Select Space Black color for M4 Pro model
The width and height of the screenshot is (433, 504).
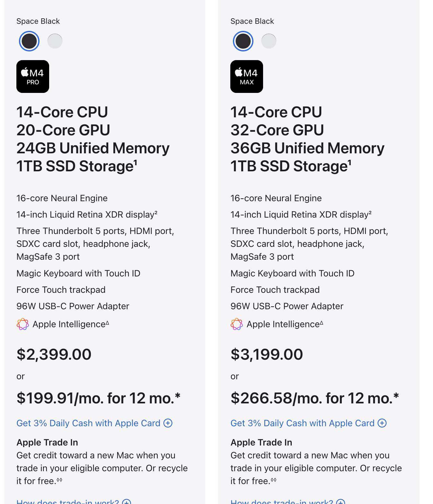[x=29, y=41]
